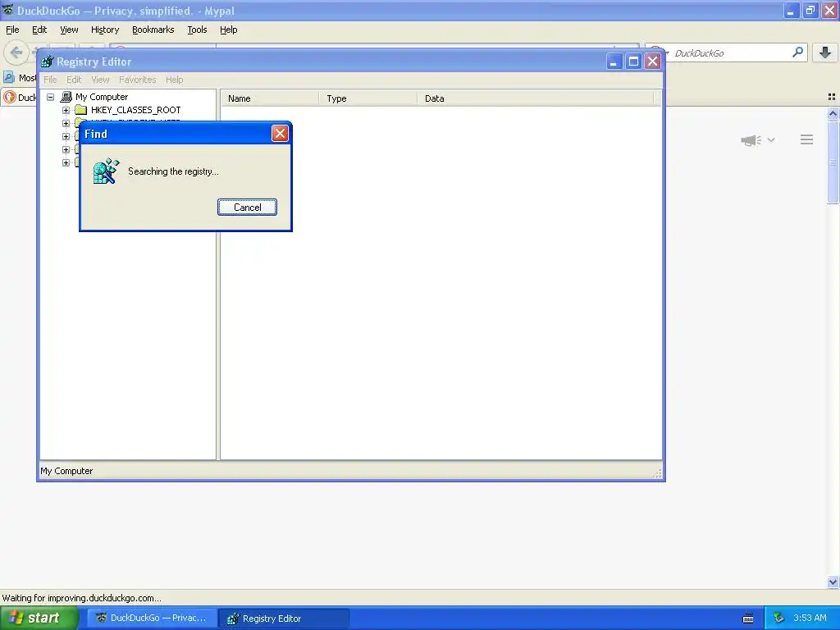Sort by the Name column header

[x=270, y=98]
